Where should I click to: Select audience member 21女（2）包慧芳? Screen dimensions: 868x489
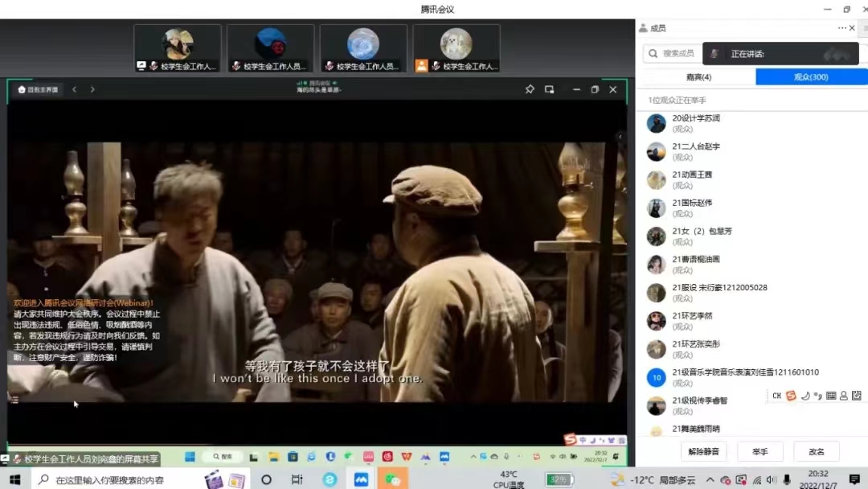(x=751, y=236)
